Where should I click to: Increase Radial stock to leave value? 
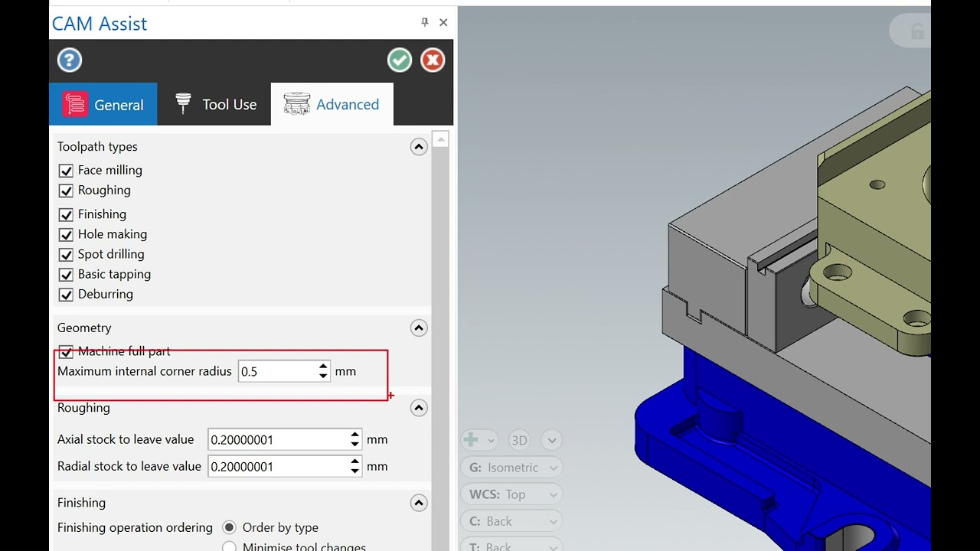tap(354, 461)
